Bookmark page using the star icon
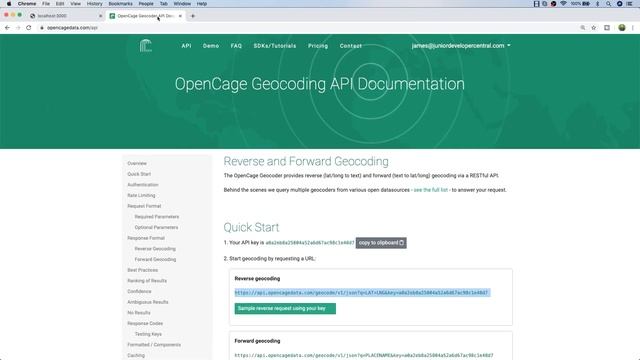 pyautogui.click(x=594, y=28)
